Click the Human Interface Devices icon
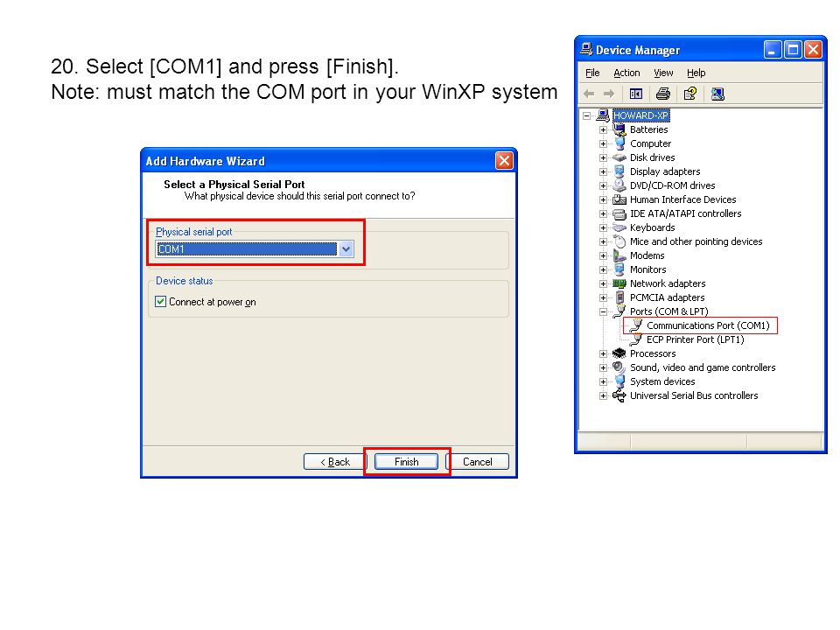The width and height of the screenshot is (840, 630). (x=619, y=199)
